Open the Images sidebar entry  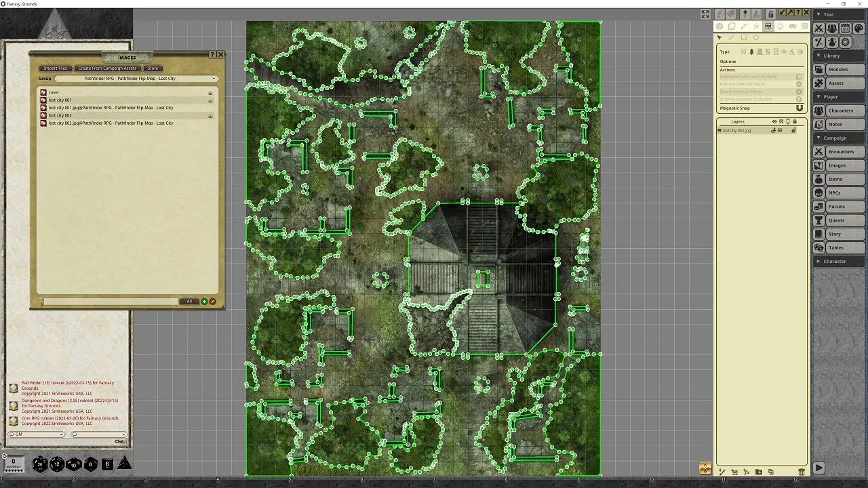click(839, 165)
